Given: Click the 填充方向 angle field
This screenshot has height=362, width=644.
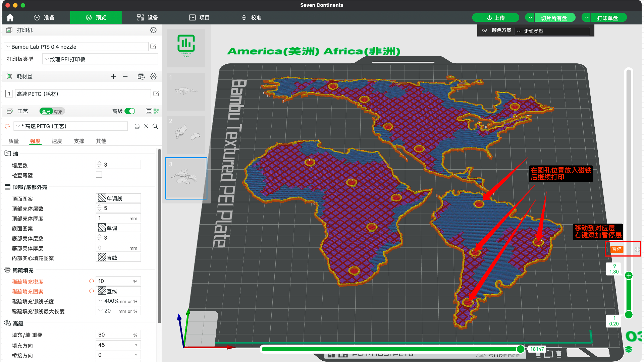Looking at the screenshot, I should [118, 345].
